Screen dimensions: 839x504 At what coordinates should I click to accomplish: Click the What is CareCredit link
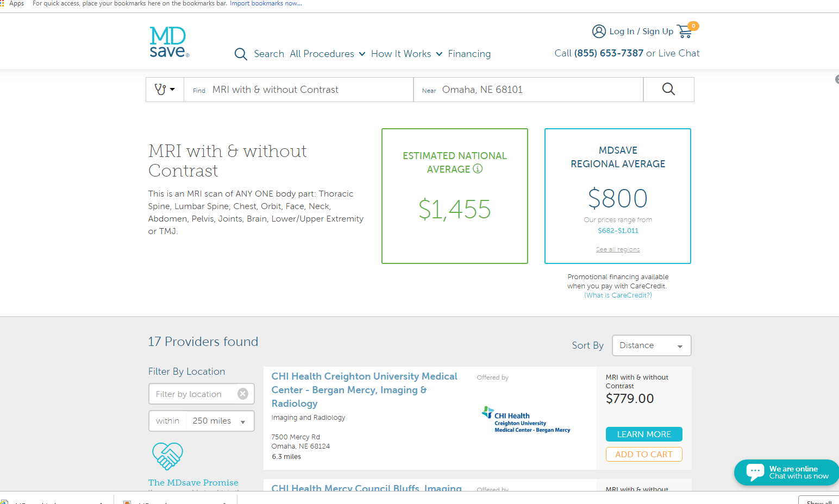(618, 295)
